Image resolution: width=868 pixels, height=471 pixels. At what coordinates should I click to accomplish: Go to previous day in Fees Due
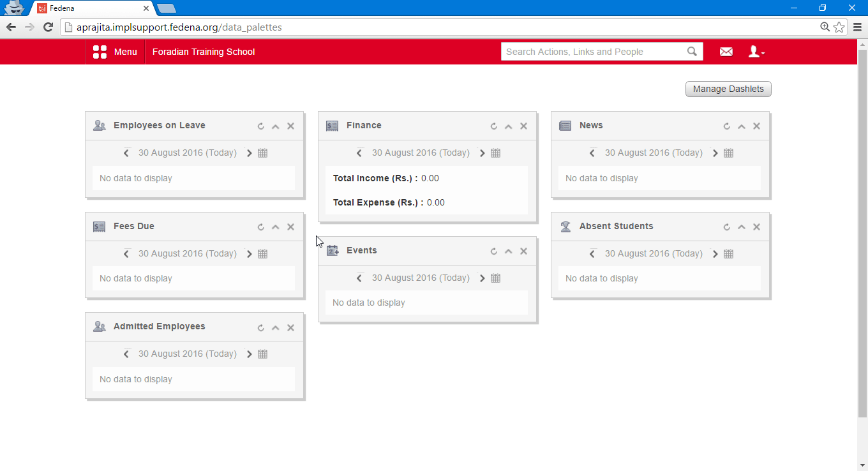(x=126, y=254)
